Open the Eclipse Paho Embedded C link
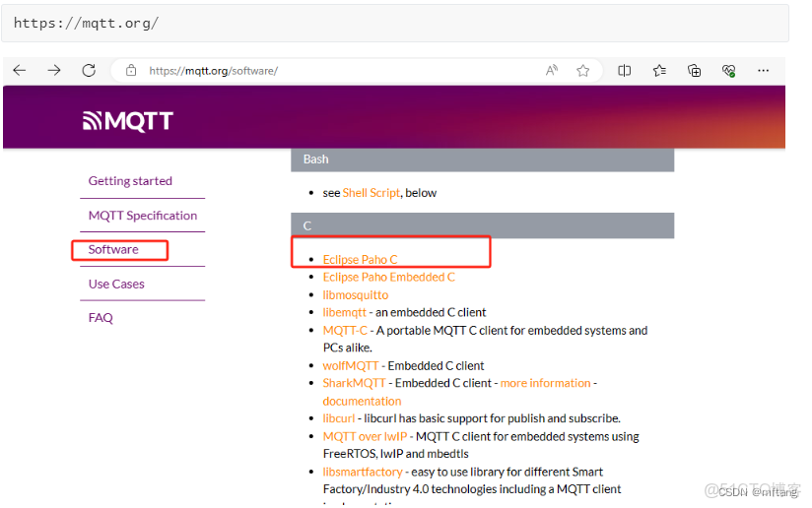 click(x=389, y=278)
